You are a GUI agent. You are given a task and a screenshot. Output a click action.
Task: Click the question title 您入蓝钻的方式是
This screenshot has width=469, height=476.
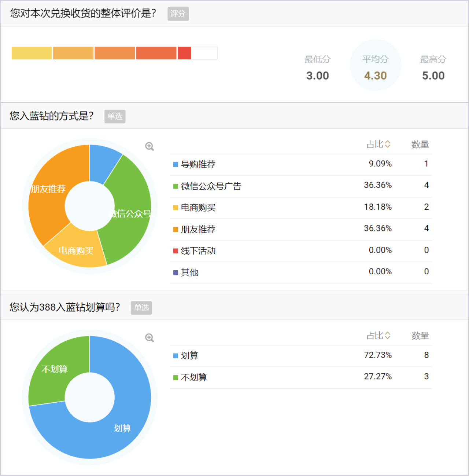pos(52,116)
